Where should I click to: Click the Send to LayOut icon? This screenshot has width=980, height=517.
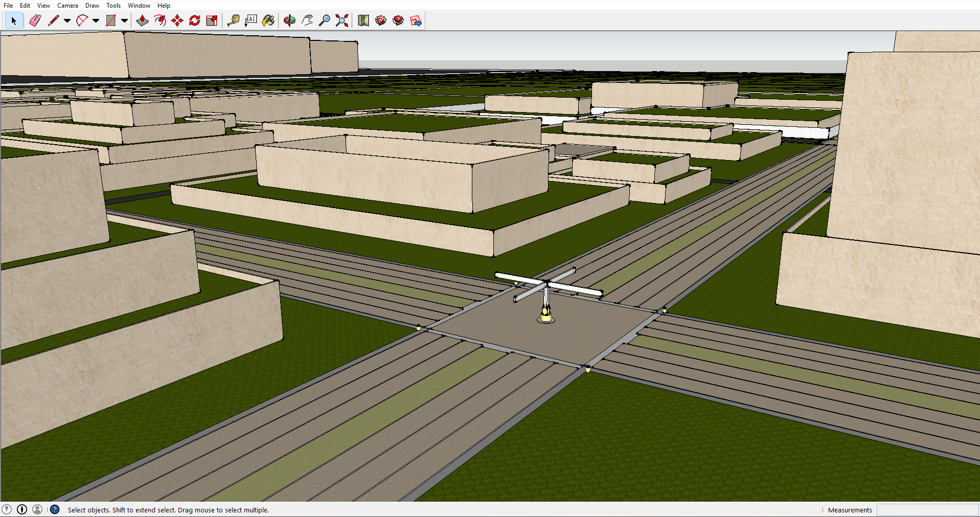pyautogui.click(x=416, y=21)
